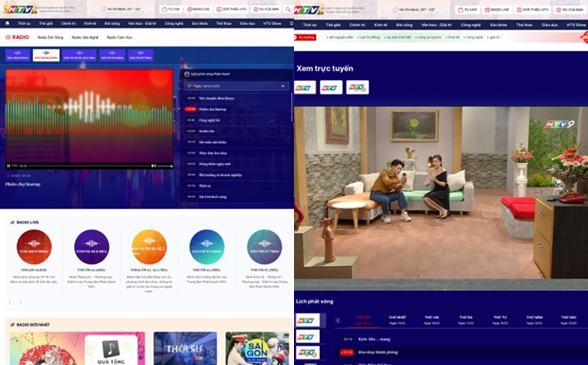The width and height of the screenshot is (588, 365).
Task: Select CHỦ NHẬT tab in TV schedule
Action: [x=397, y=320]
